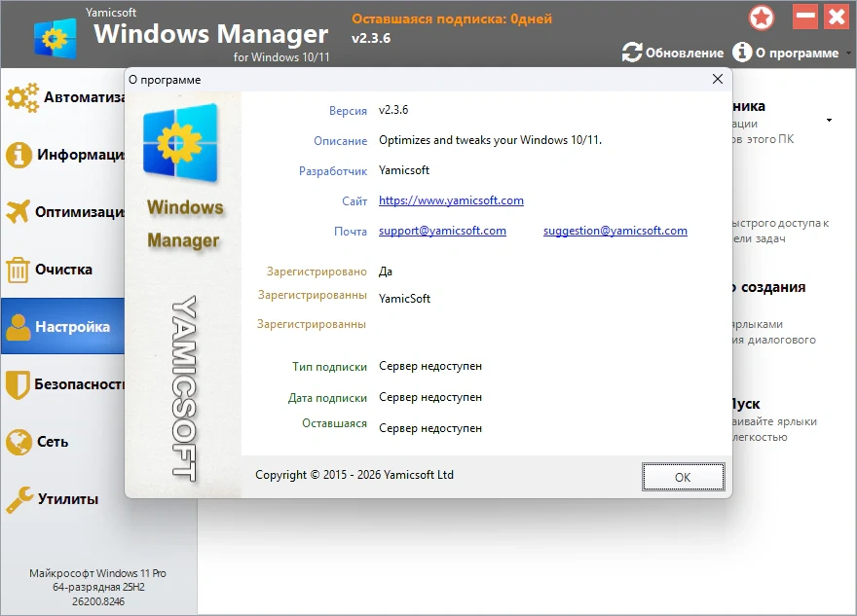Open the Очистка section
The width and height of the screenshot is (857, 616).
point(62,270)
